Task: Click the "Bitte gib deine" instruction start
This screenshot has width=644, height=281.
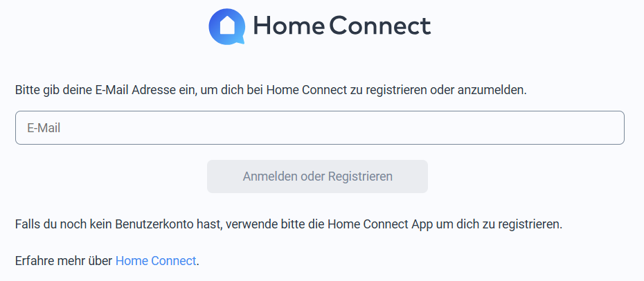Action: pos(49,90)
